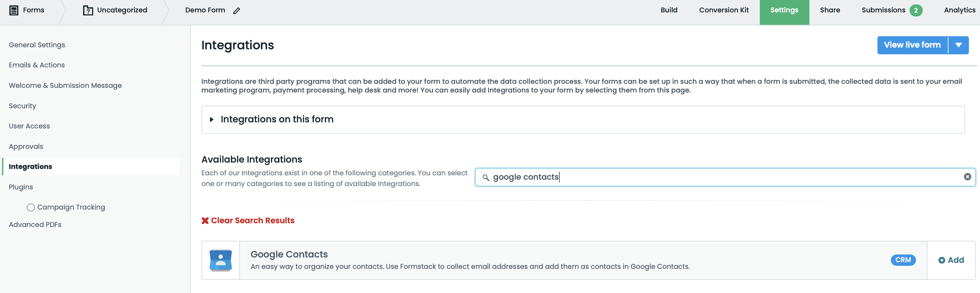Click into the integrations search field
This screenshot has height=293, width=980.
click(x=723, y=177)
